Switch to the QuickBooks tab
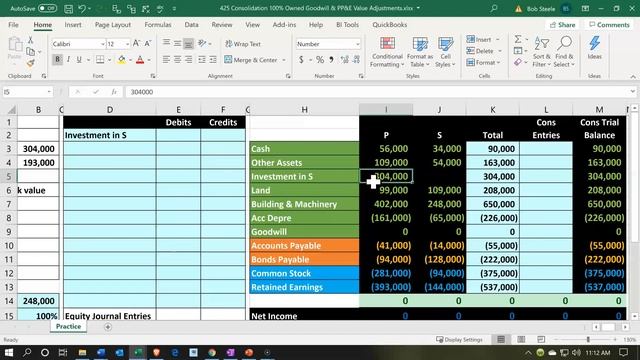 (x=389, y=25)
